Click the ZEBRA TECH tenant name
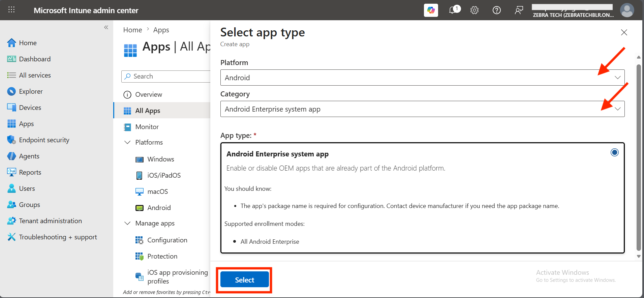Image resolution: width=644 pixels, height=298 pixels. pyautogui.click(x=573, y=15)
